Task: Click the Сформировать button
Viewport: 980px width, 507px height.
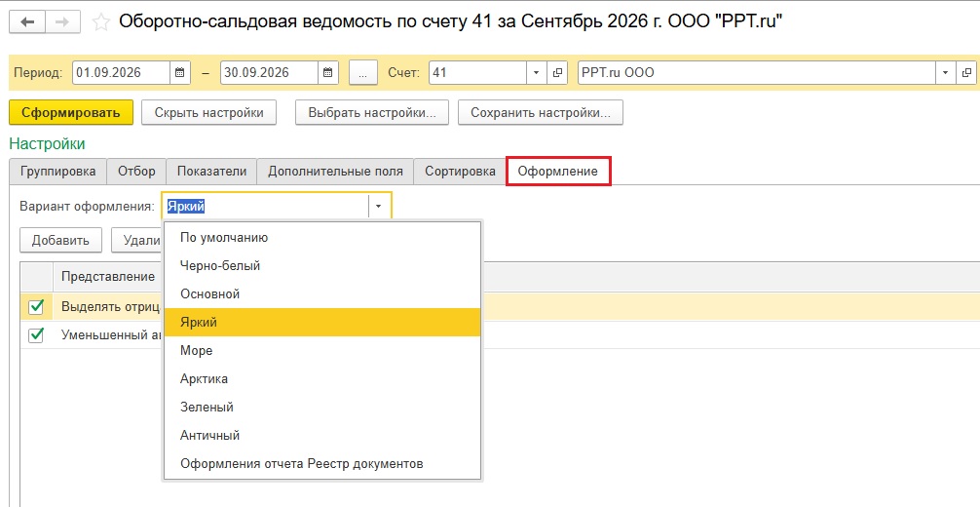Action: click(70, 113)
